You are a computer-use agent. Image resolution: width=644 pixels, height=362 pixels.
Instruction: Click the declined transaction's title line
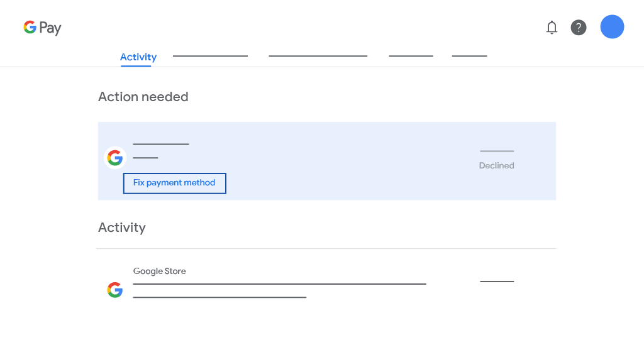[160, 145]
